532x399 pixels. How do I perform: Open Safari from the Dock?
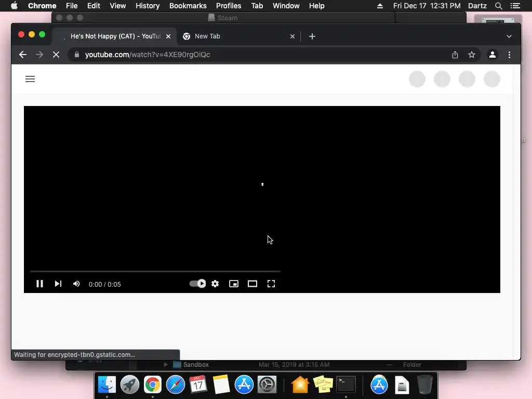176,385
